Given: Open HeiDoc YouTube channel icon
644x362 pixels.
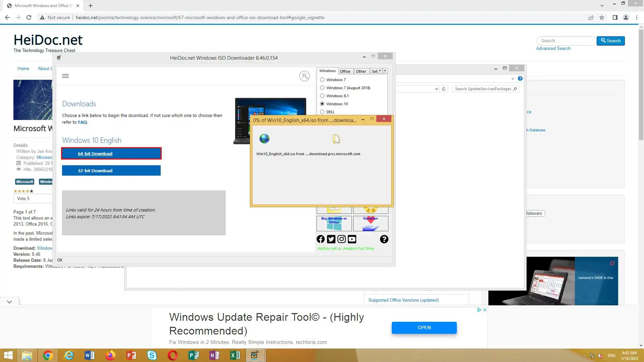Looking at the screenshot, I should (x=352, y=239).
